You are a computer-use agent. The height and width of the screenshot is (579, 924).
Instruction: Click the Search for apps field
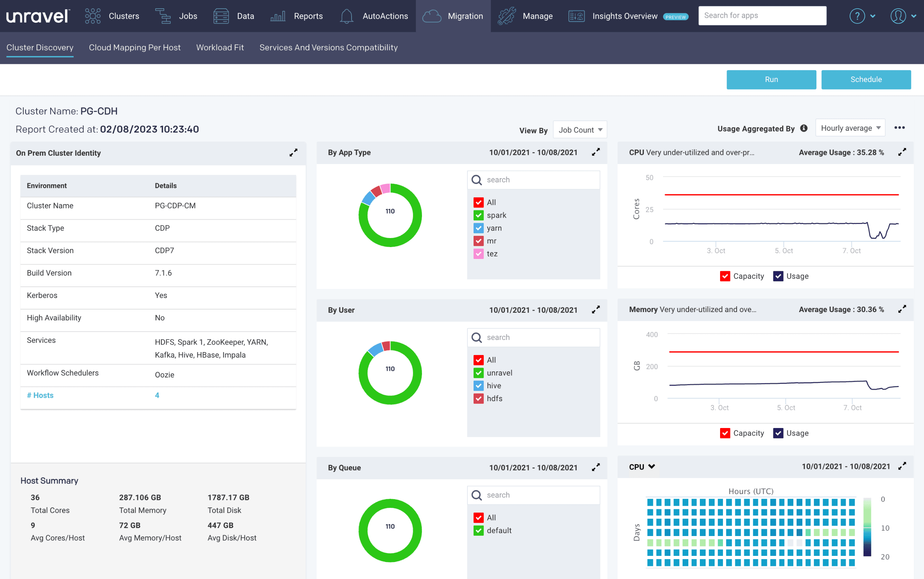coord(762,16)
